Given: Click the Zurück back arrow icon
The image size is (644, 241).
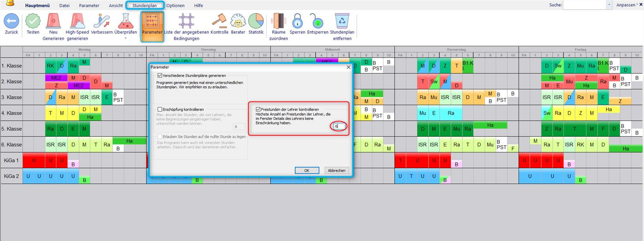Looking at the screenshot, I should tap(11, 21).
